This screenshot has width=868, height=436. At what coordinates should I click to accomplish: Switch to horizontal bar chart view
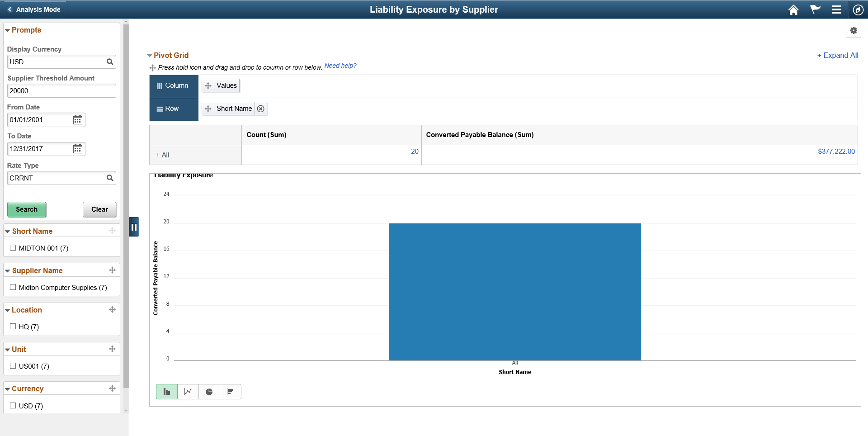tap(230, 392)
